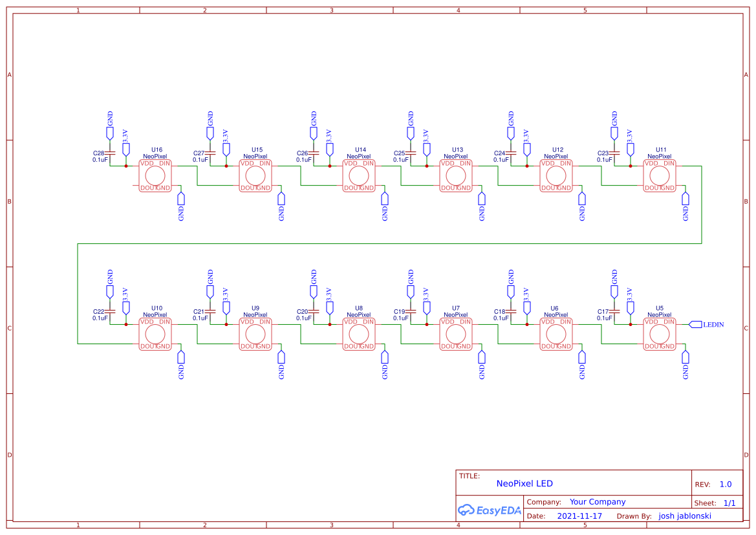
Task: Click the EasyEDA logo in the title block
Action: pos(490,510)
